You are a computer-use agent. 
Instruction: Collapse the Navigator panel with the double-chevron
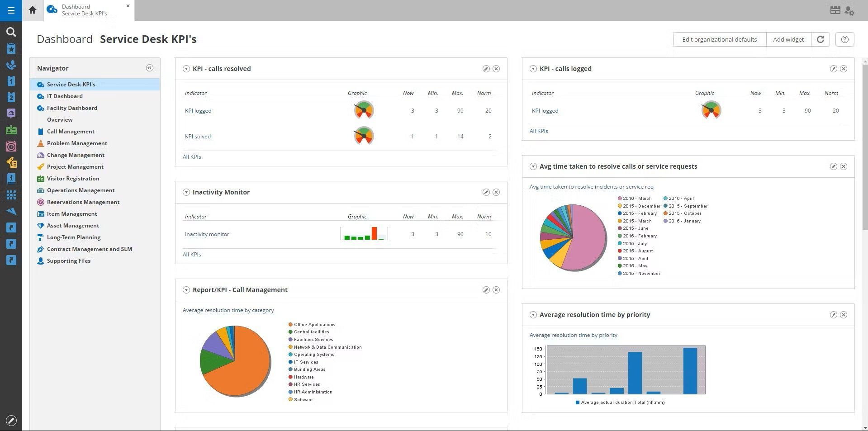click(149, 67)
